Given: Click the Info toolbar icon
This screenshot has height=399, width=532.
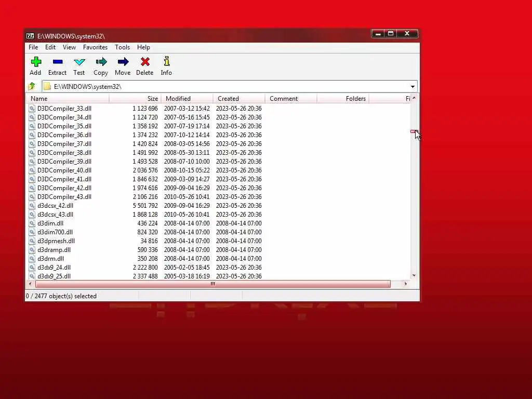Looking at the screenshot, I should coord(166,61).
